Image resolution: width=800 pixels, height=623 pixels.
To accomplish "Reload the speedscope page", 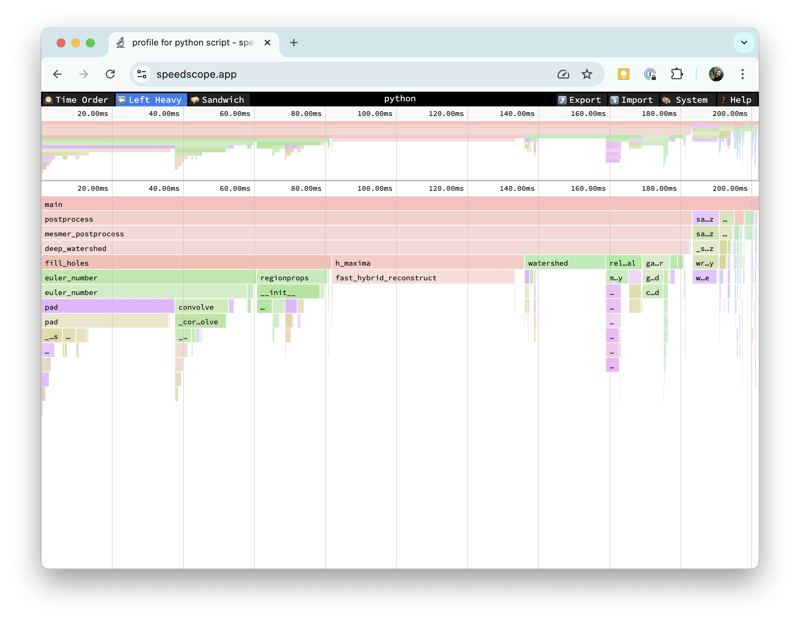I will 110,74.
